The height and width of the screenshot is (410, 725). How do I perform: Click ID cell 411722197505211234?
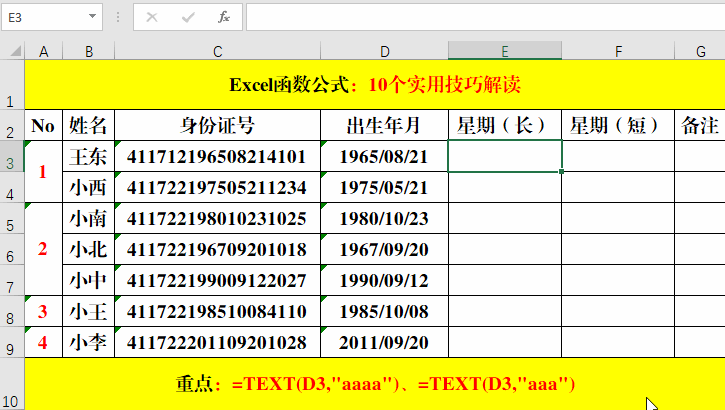pos(217,187)
